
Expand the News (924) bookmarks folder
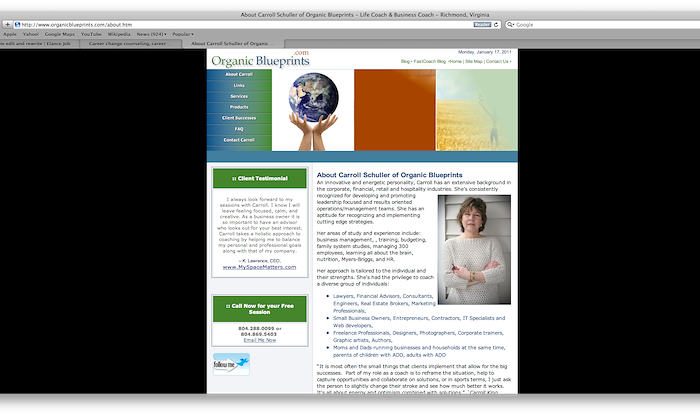coord(152,34)
